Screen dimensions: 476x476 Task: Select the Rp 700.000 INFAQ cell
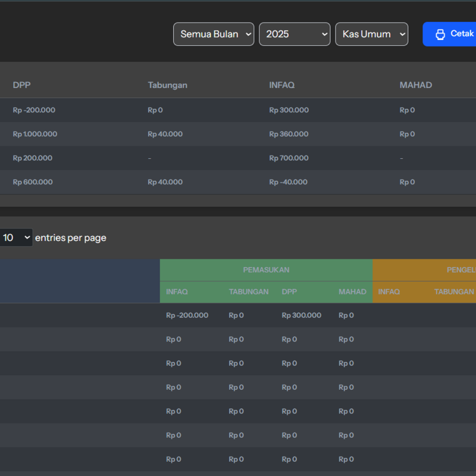289,158
